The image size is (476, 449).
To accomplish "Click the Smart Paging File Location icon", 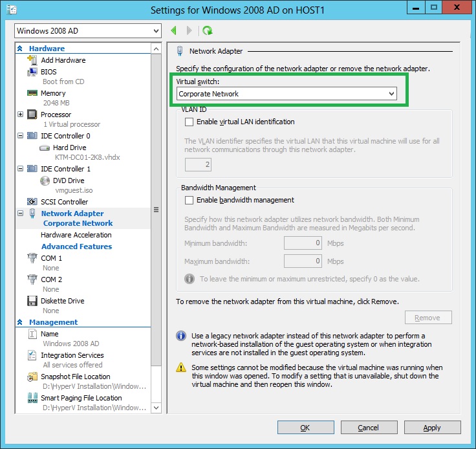I will (x=32, y=398).
